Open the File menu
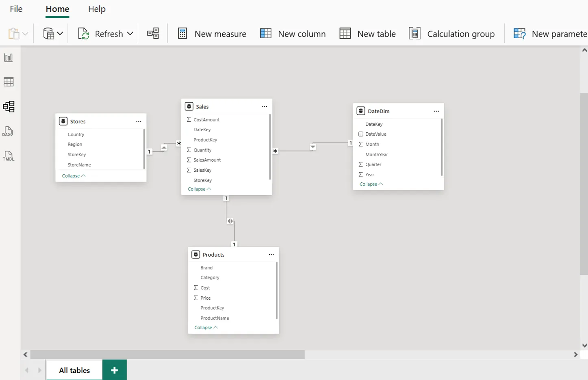588x380 pixels. [x=16, y=9]
